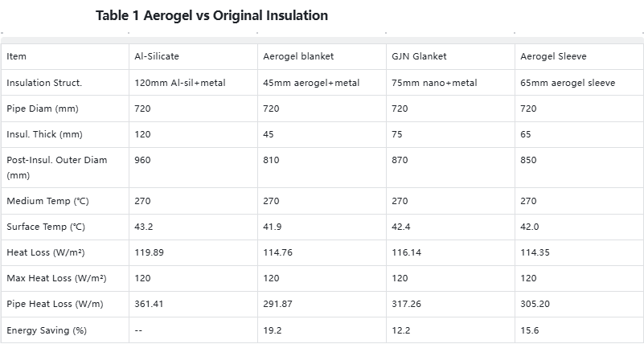Image resolution: width=644 pixels, height=344 pixels.
Task: Select the energy saving value 19.2
Action: tap(273, 330)
